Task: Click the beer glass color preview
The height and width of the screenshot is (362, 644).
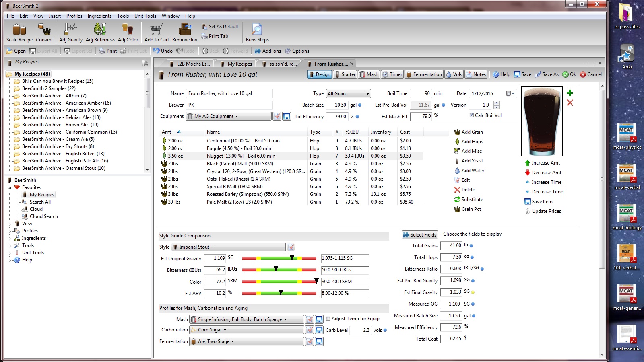Action: coord(542,121)
